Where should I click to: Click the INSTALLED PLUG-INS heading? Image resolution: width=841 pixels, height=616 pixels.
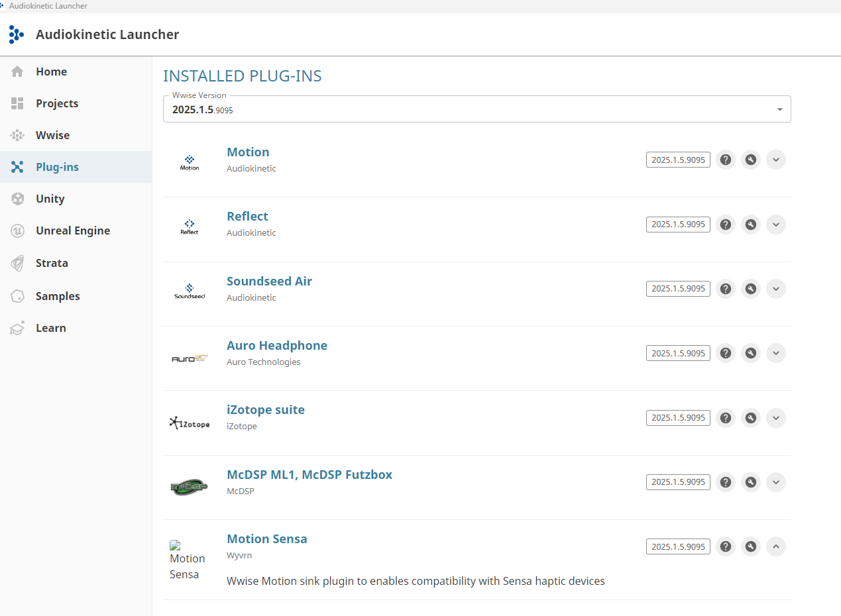point(243,76)
